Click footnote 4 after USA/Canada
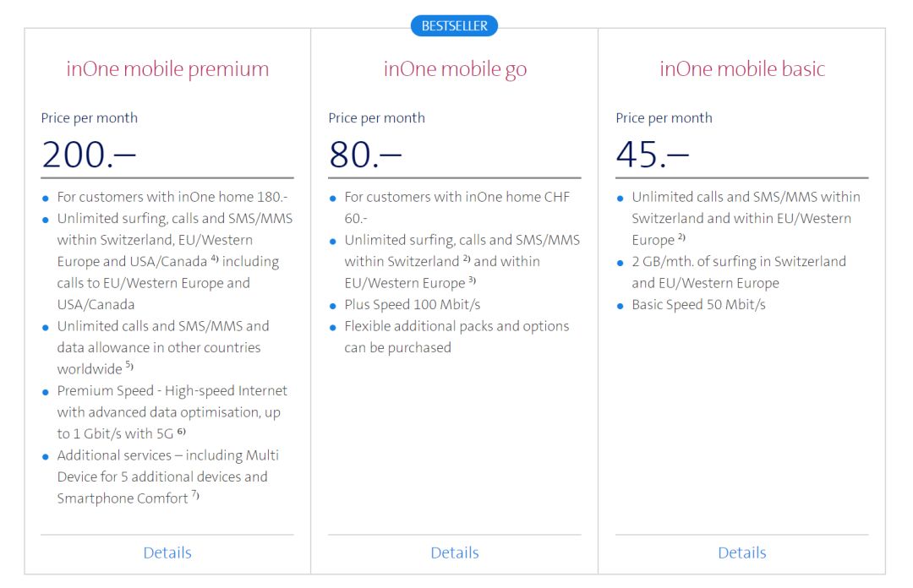The image size is (913, 588). click(215, 259)
